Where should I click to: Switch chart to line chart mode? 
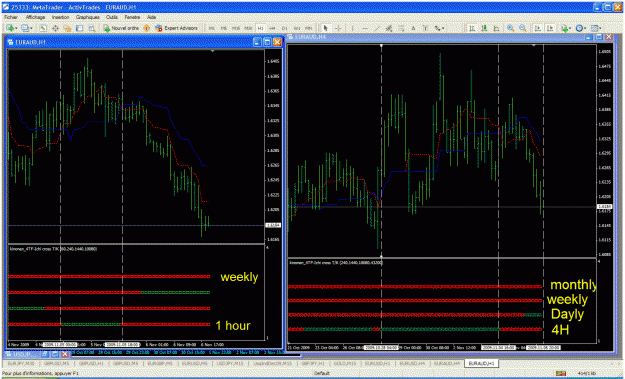tap(497, 28)
